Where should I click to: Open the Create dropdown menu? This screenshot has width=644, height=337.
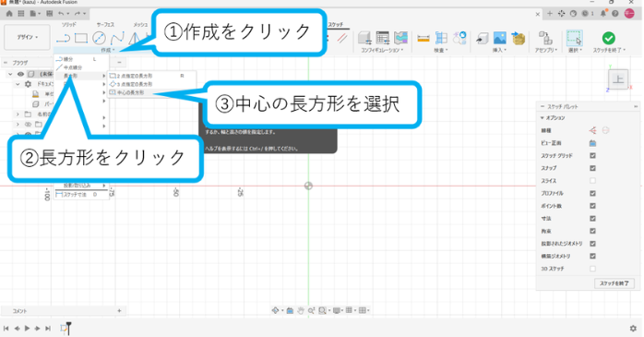click(108, 50)
